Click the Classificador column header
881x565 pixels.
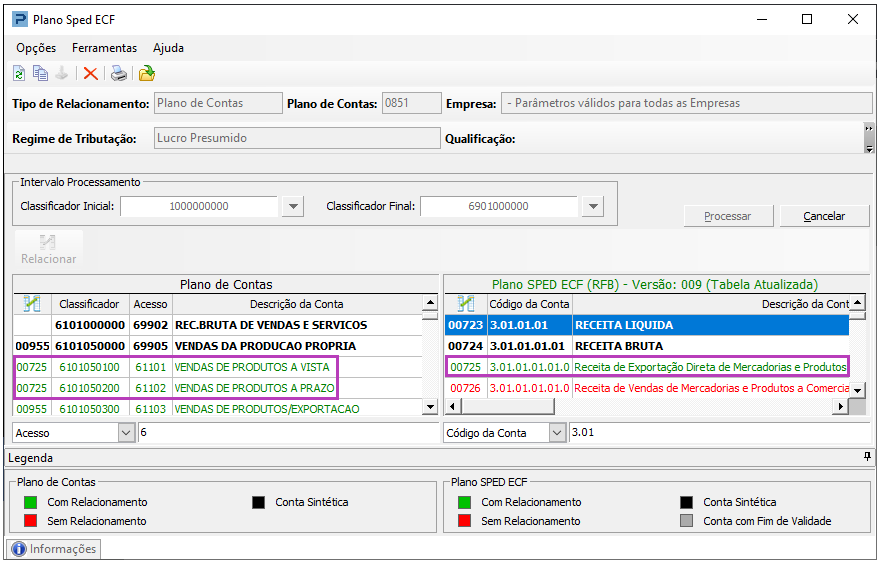pyautogui.click(x=90, y=304)
